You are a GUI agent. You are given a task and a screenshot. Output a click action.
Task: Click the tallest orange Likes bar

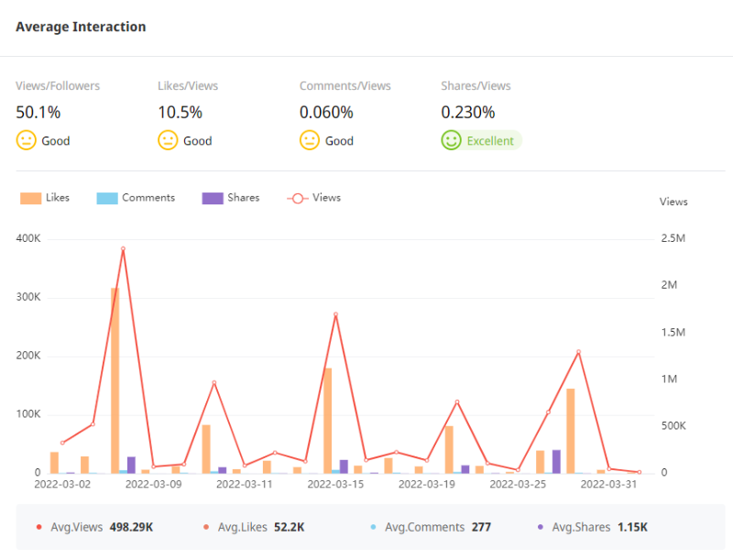click(x=115, y=380)
